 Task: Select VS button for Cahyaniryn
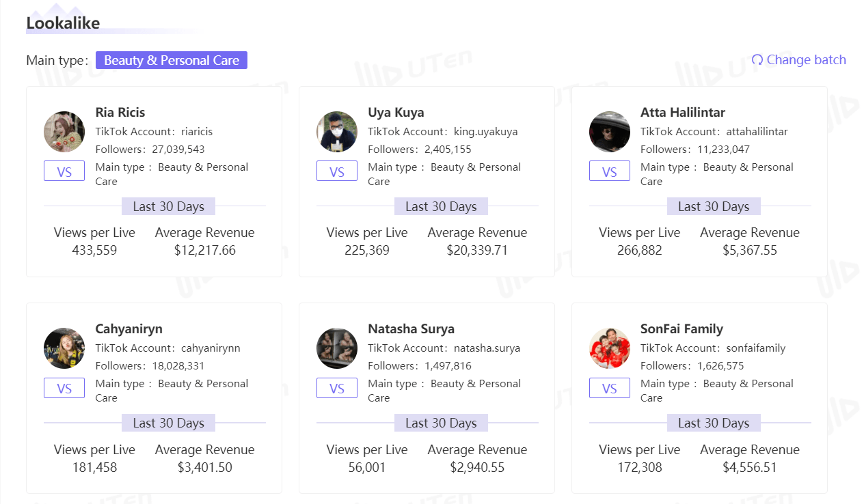[x=64, y=388]
